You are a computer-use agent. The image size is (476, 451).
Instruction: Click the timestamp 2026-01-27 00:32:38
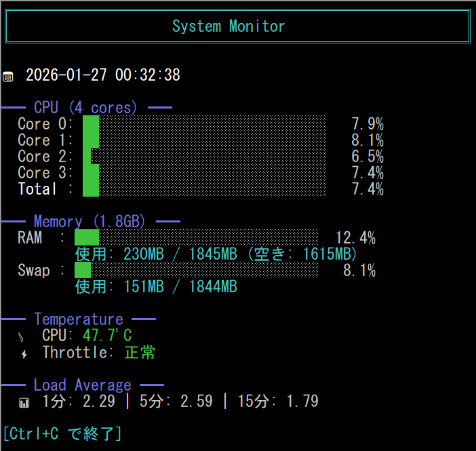point(103,75)
